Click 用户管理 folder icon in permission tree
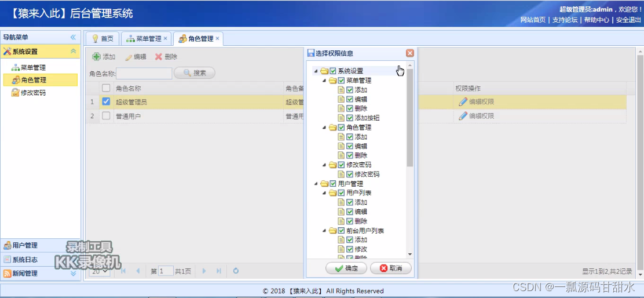This screenshot has width=644, height=298. pos(324,183)
